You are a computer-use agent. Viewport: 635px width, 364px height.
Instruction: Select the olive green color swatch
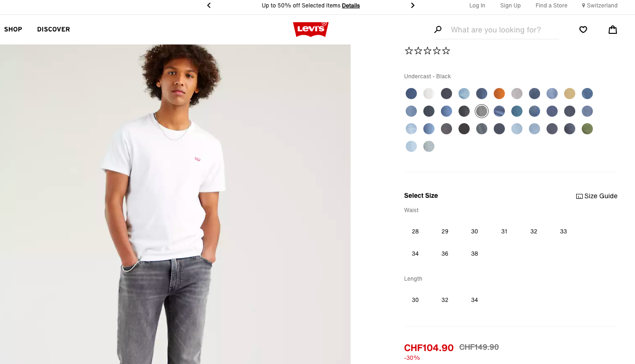coord(587,129)
